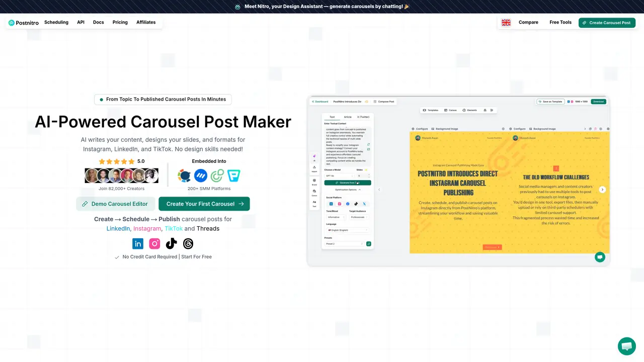Click Compose Post in demo header
644x362 pixels.
click(384, 102)
